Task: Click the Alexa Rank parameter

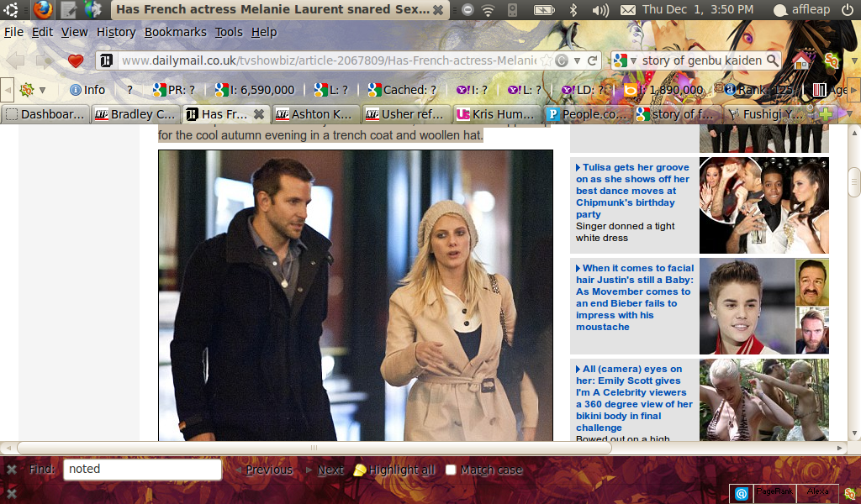Action: click(x=758, y=90)
